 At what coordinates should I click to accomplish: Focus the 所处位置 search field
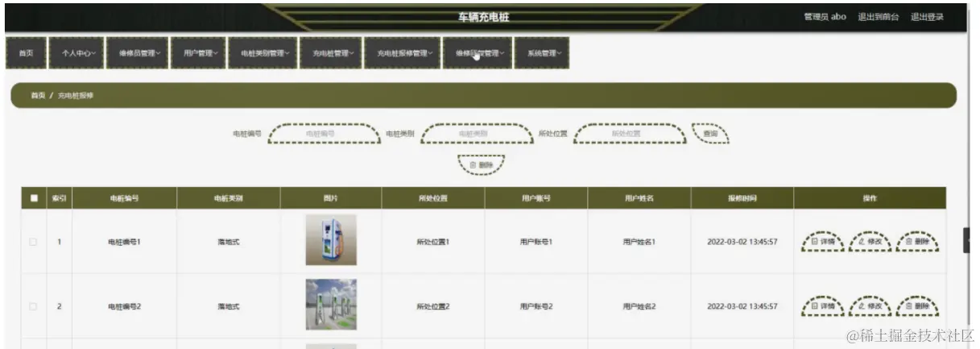[x=630, y=134]
